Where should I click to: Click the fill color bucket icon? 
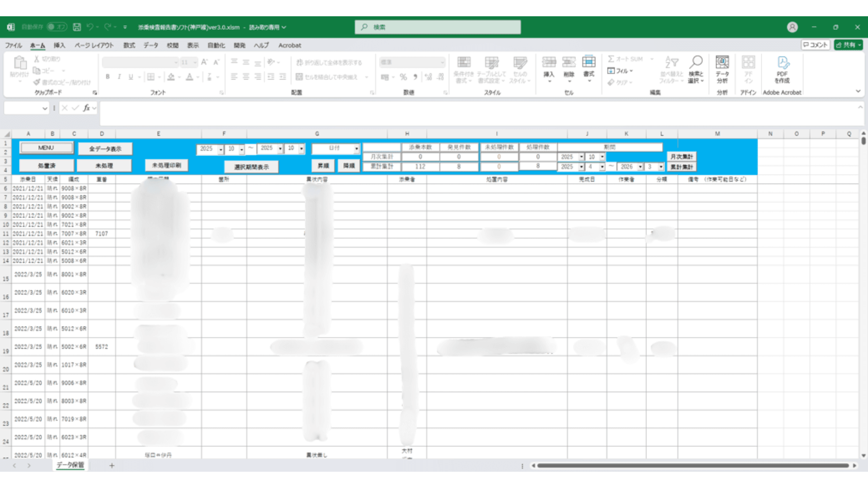tap(171, 77)
